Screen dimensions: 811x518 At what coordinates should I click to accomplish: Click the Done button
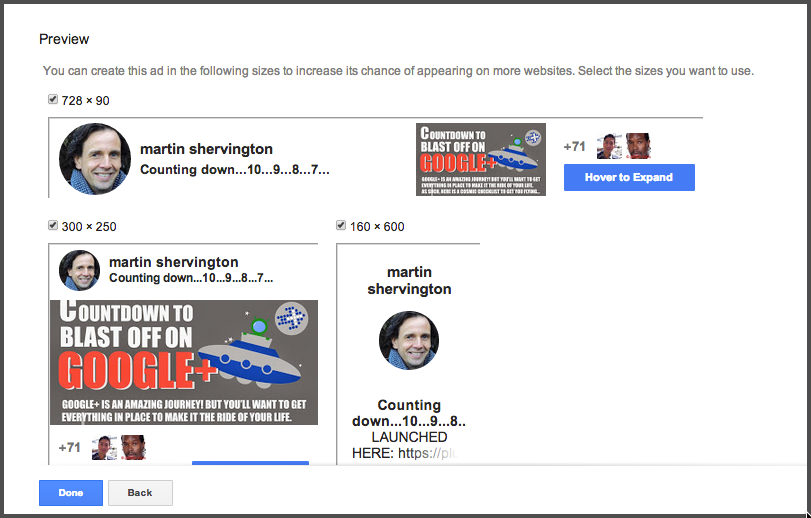(x=71, y=493)
